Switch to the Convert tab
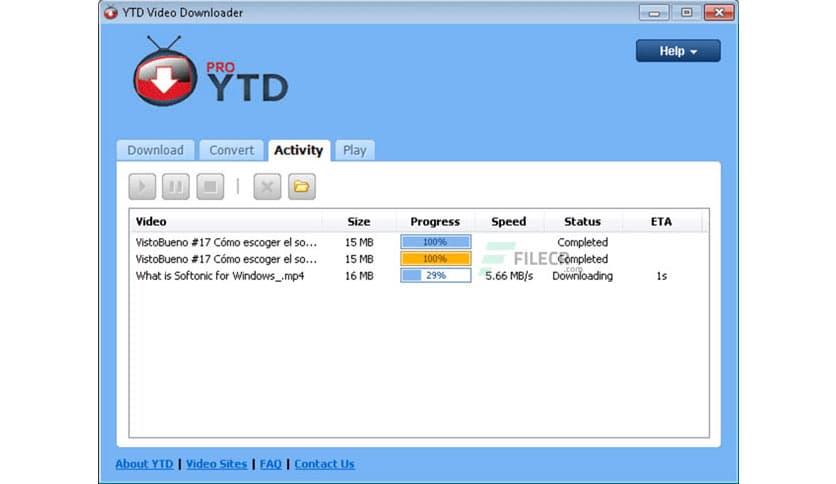The height and width of the screenshot is (484, 836). (x=231, y=150)
